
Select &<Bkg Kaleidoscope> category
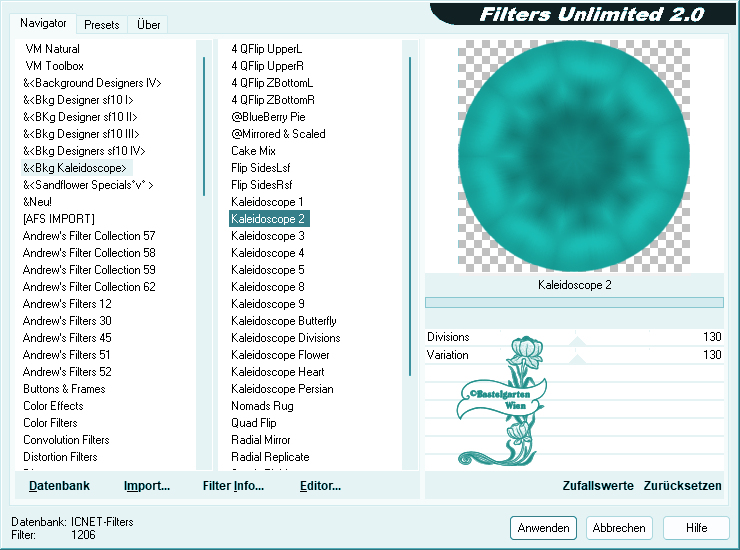point(76,168)
